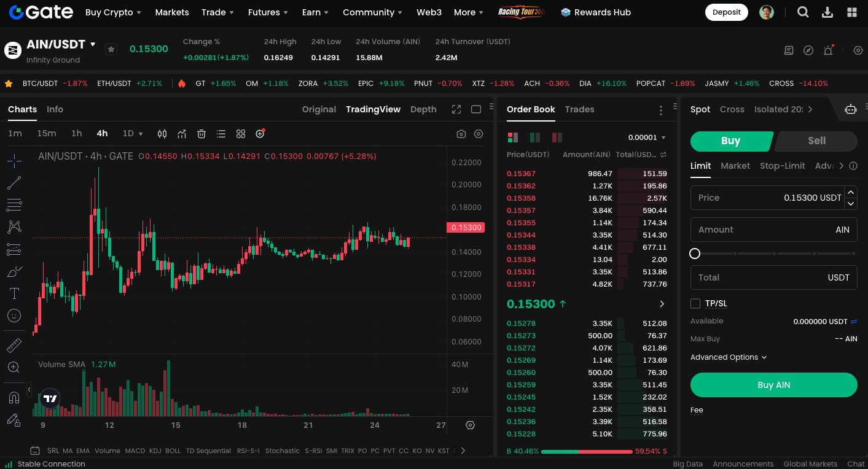Screen dimensions: 868x469
Task: Switch to the Depth chart tab
Action: point(423,109)
